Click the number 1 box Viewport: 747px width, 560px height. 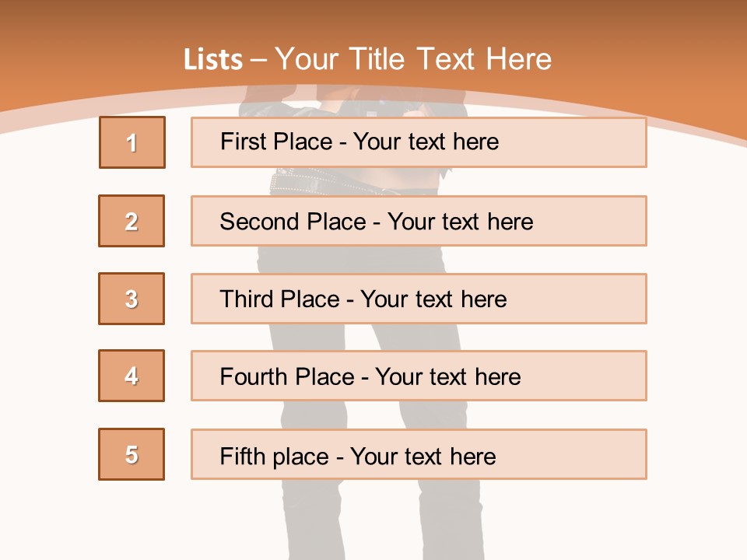pos(132,142)
